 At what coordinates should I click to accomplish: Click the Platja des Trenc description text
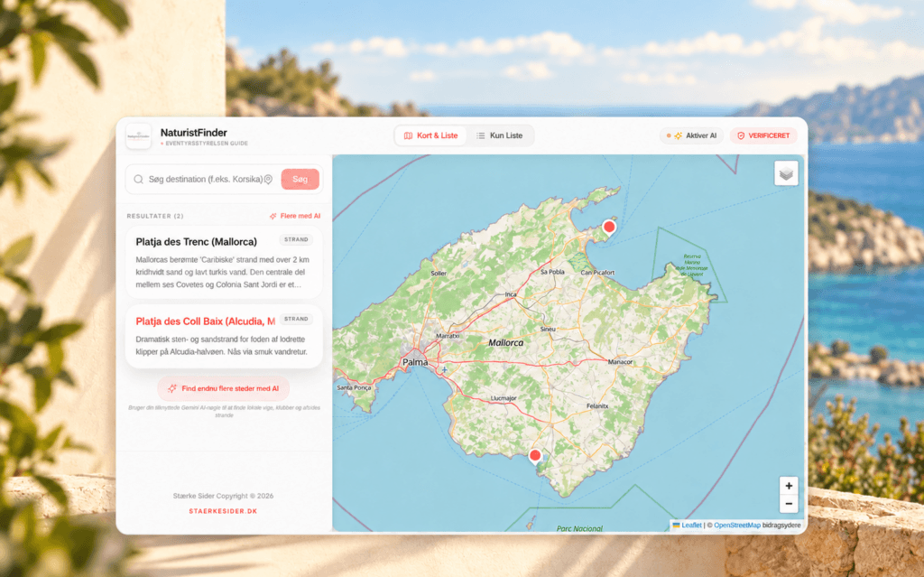tap(223, 272)
